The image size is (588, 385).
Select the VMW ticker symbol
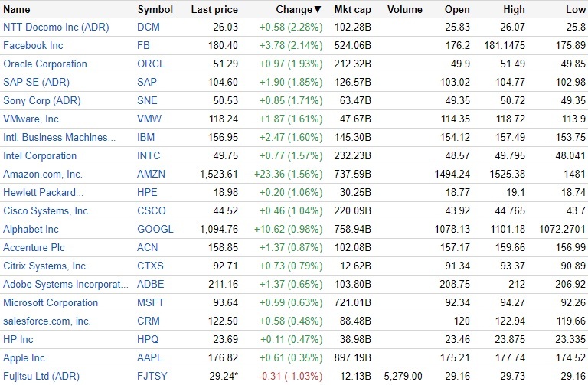[149, 119]
